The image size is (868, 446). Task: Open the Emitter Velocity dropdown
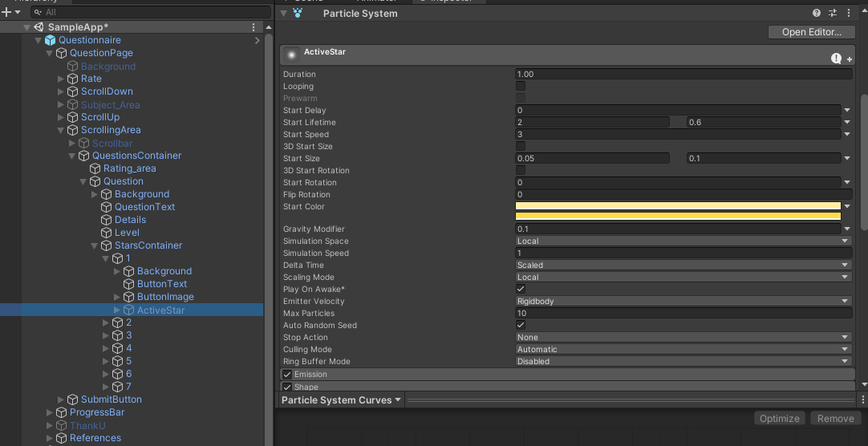(683, 301)
